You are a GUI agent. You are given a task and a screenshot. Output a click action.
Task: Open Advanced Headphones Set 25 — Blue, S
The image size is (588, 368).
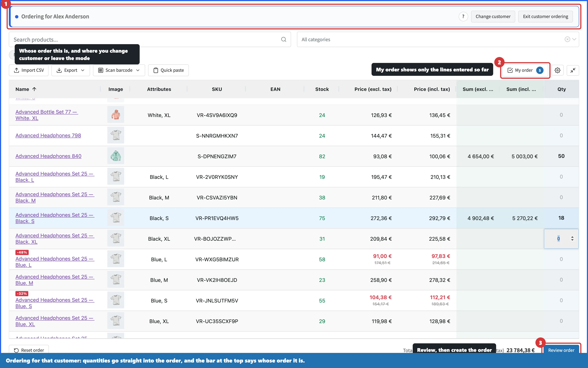click(55, 303)
